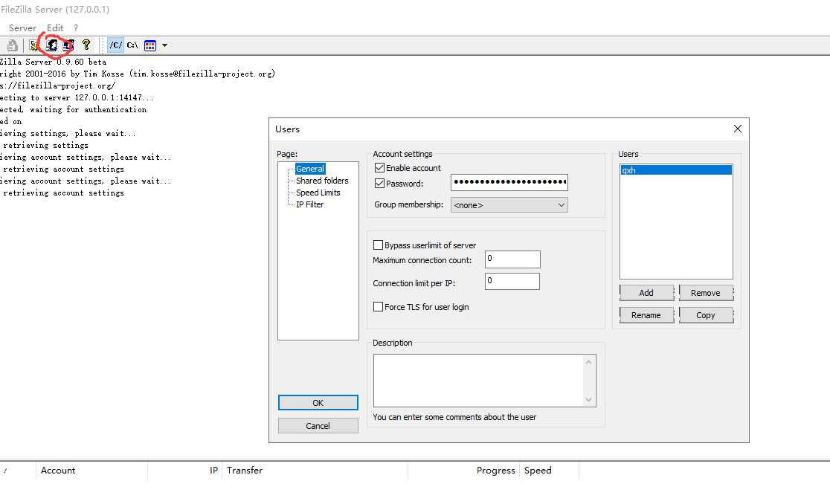Click the Copy user button
The width and height of the screenshot is (830, 504).
click(706, 315)
